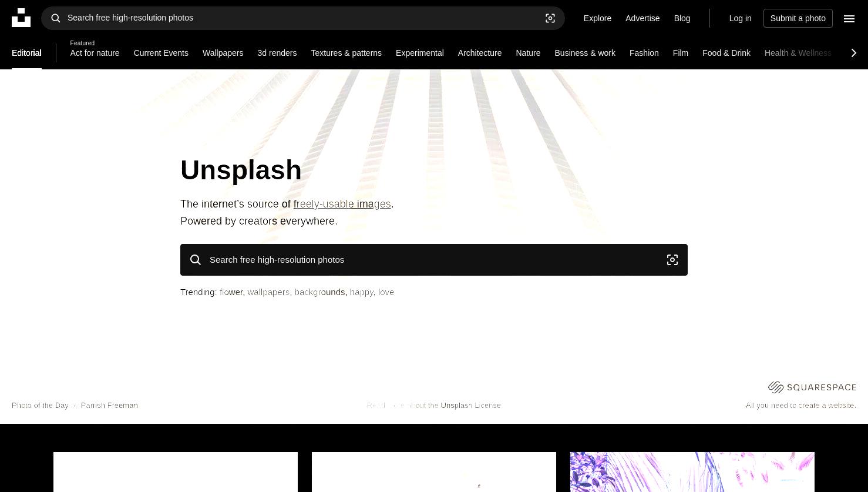The image size is (868, 492).
Task: Open Photo of the Day link
Action: (40, 406)
